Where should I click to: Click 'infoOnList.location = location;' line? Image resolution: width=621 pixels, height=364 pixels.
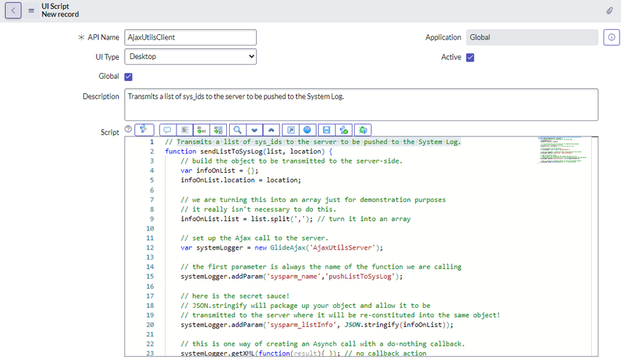coord(241,180)
